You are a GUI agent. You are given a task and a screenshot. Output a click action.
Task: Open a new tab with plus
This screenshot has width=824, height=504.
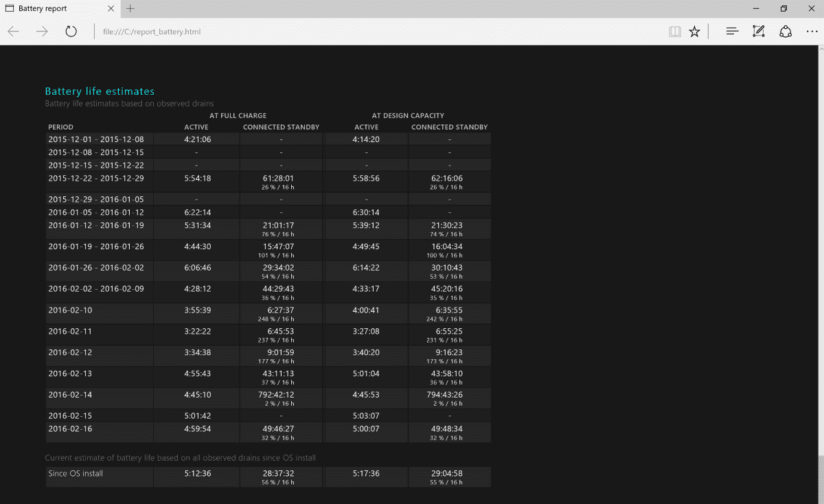tap(130, 8)
